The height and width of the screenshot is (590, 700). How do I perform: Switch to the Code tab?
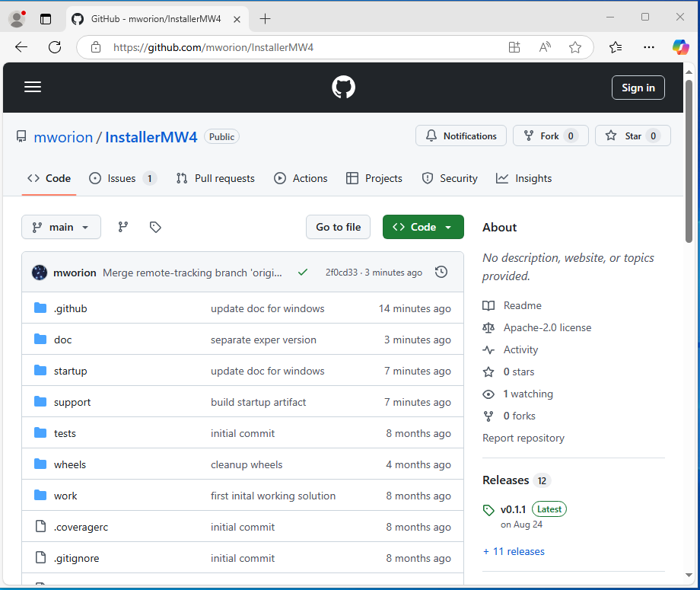[49, 179]
